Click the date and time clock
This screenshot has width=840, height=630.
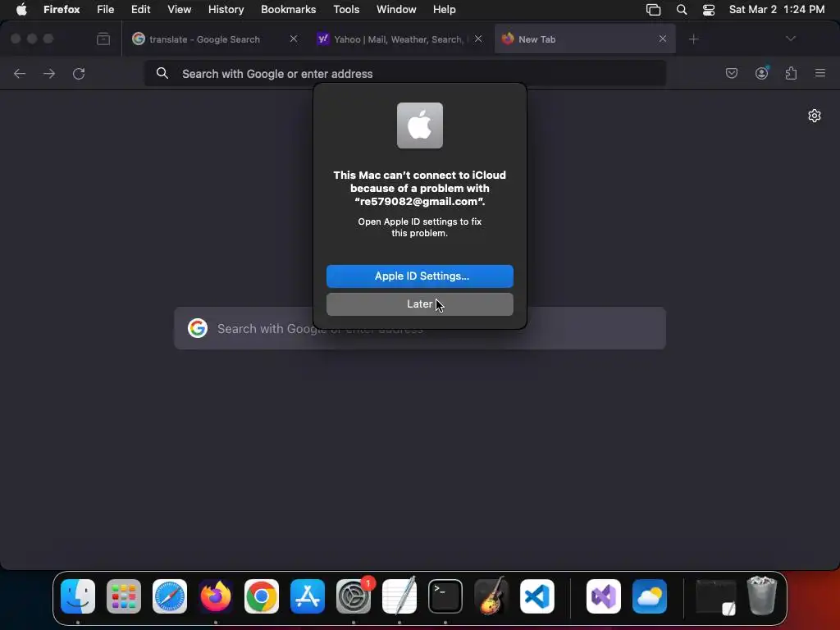coord(777,9)
